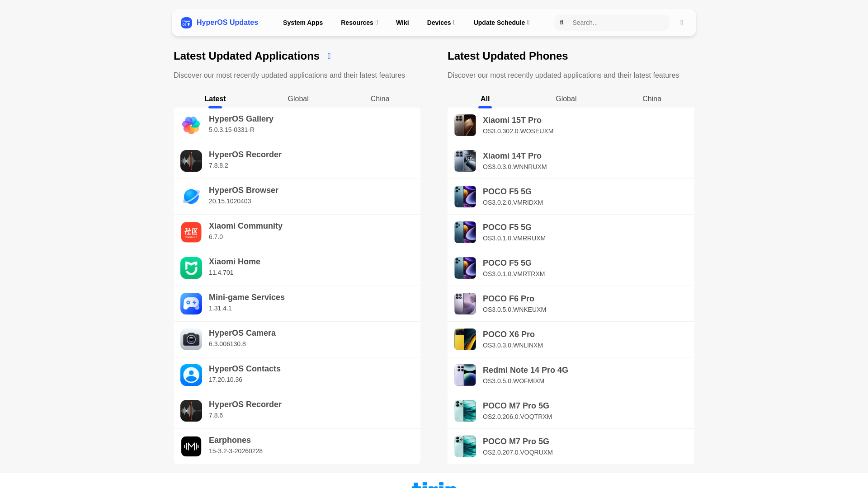The image size is (868, 488).
Task: Open Xiaomi Home title link
Action: click(x=235, y=262)
